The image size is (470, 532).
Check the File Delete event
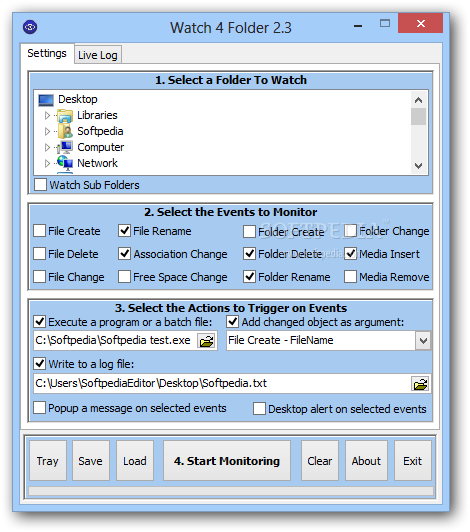point(40,254)
